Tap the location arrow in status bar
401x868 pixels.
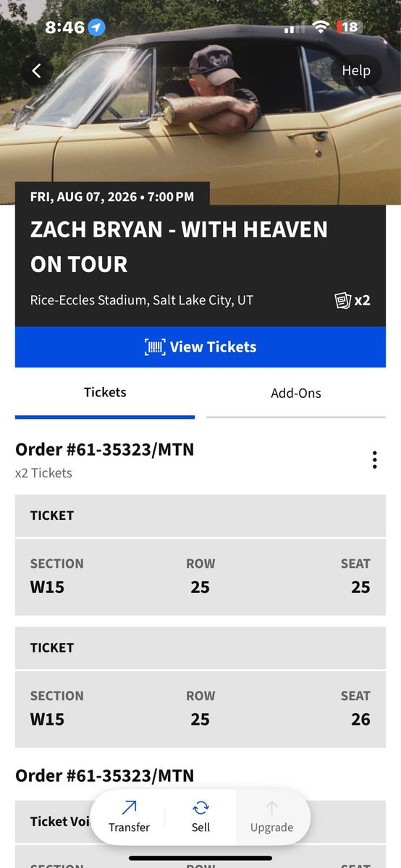click(x=97, y=27)
